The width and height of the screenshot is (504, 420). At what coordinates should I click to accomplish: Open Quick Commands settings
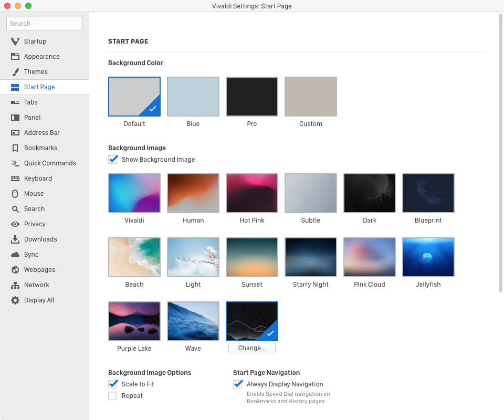coord(45,163)
